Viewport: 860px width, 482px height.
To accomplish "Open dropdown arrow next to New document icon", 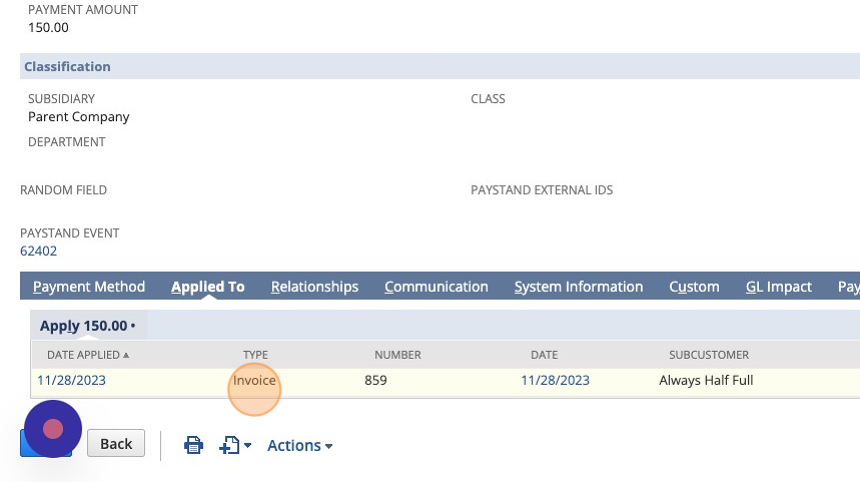I will 247,445.
